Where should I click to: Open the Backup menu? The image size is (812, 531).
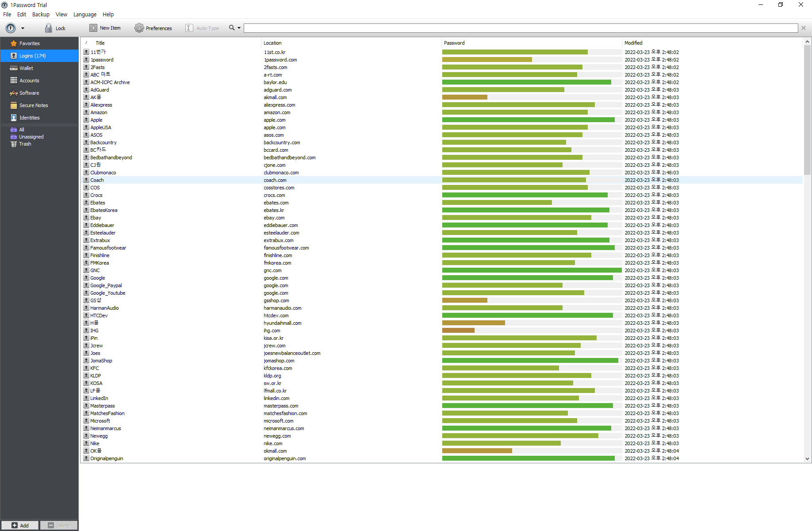[x=41, y=14]
